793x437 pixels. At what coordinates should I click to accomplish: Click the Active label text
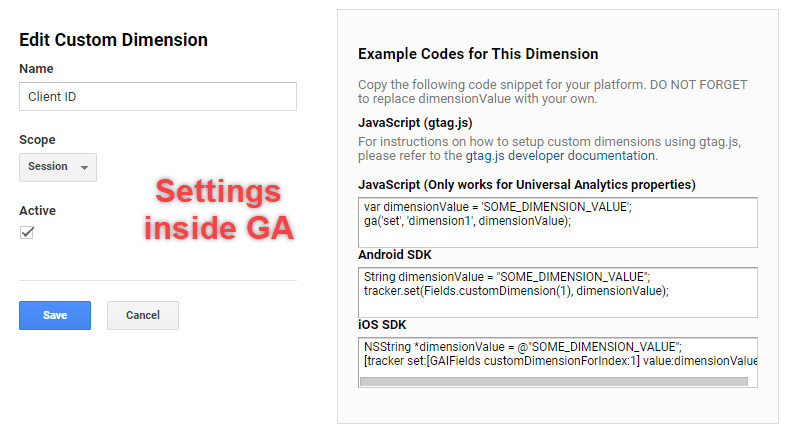click(37, 211)
